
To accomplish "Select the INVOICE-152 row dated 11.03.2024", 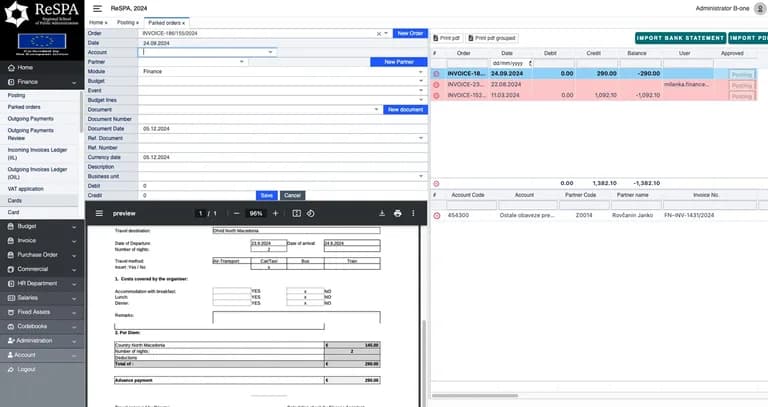I will 593,96.
